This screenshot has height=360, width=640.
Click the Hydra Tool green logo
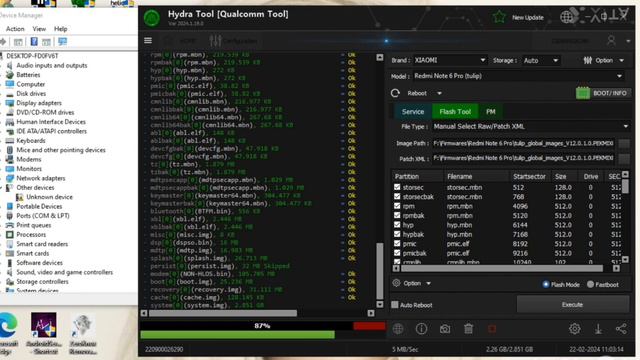151,18
